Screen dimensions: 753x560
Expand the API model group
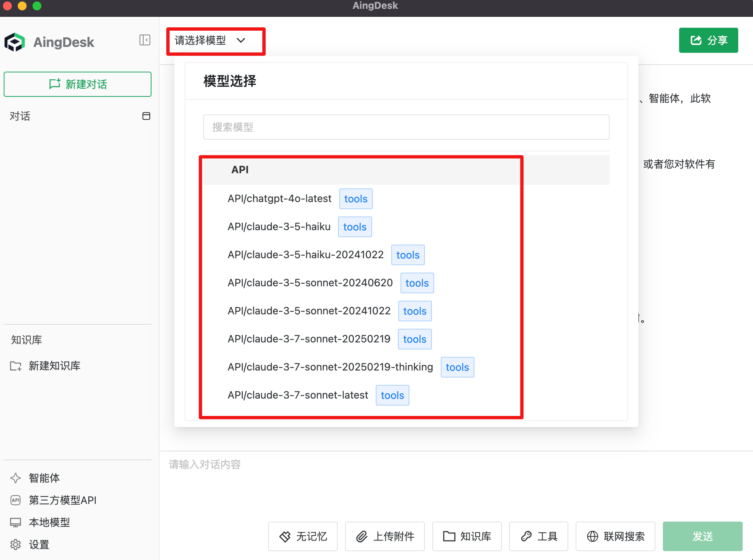tap(240, 170)
